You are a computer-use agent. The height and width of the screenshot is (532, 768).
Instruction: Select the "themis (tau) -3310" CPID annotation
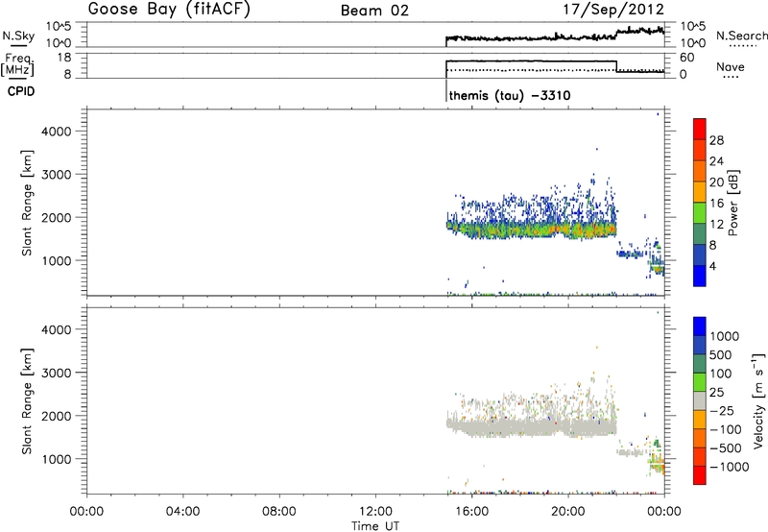[510, 95]
